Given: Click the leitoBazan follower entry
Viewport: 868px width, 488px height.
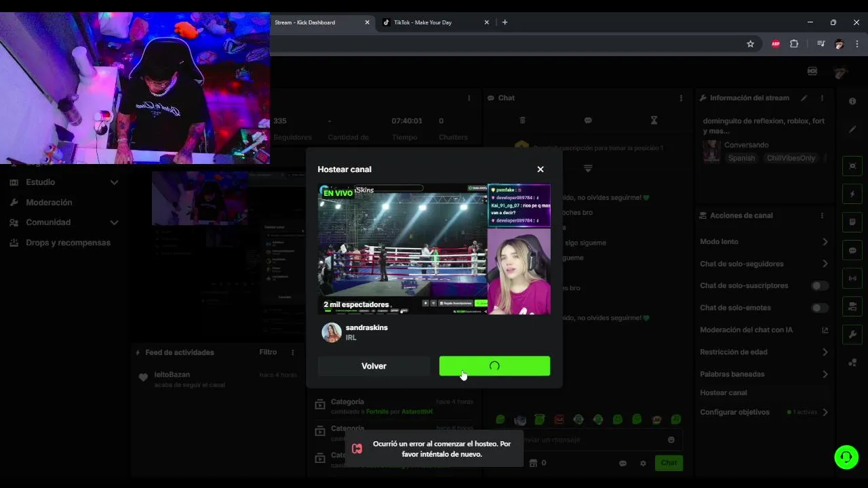Looking at the screenshot, I should tap(217, 380).
